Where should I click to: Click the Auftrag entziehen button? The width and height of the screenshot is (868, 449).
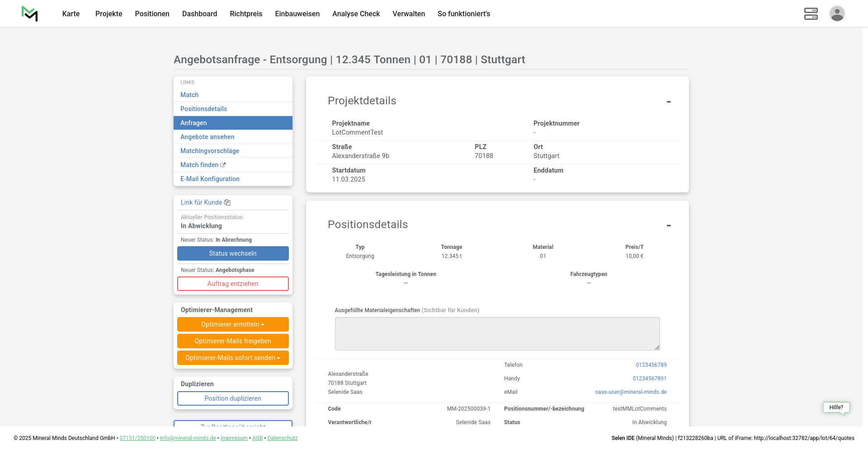pos(233,284)
